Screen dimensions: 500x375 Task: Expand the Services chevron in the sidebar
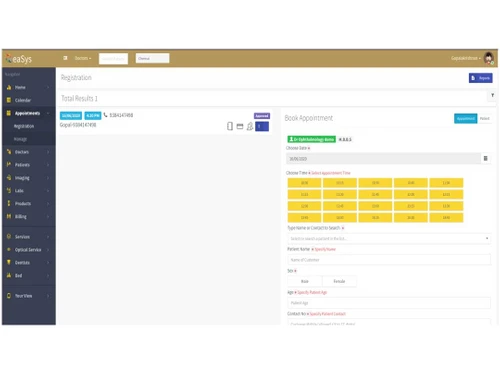48,237
